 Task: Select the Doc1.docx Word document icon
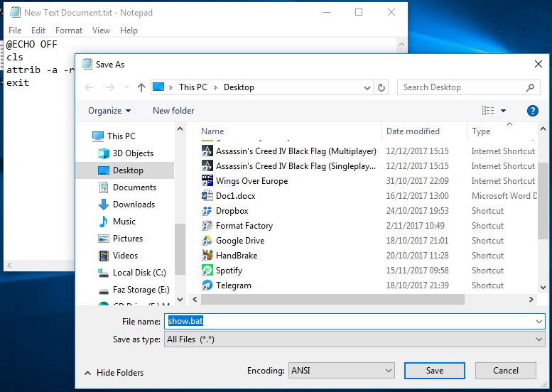[207, 196]
